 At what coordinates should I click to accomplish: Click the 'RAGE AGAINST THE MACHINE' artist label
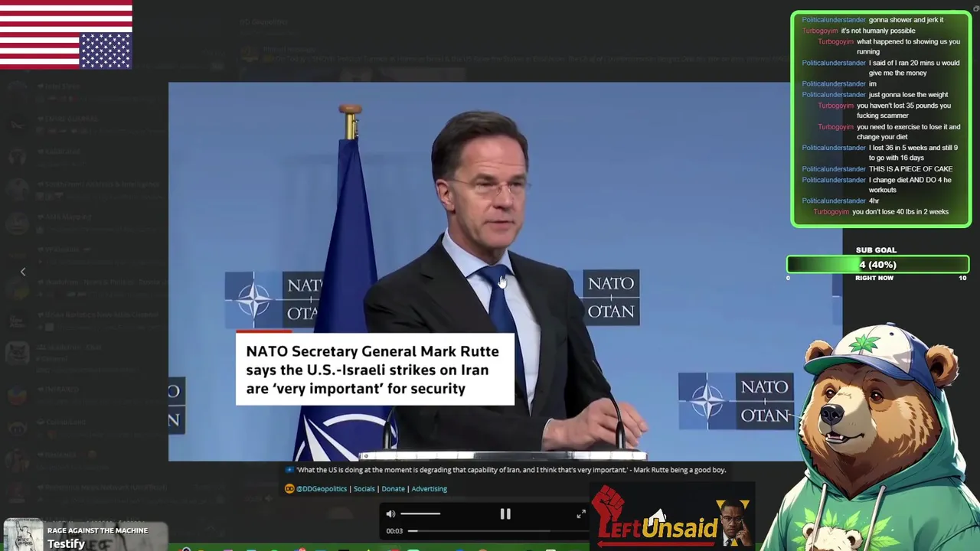coord(97,530)
